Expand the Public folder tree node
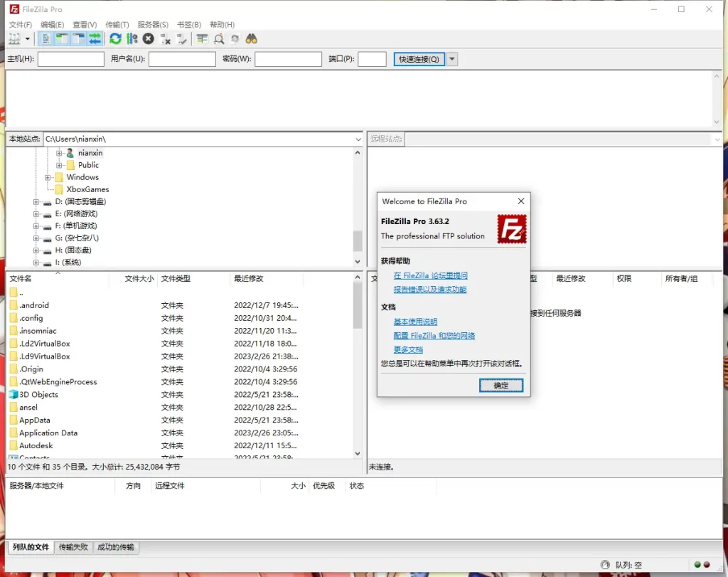Viewport: 728px width, 577px height. [59, 165]
